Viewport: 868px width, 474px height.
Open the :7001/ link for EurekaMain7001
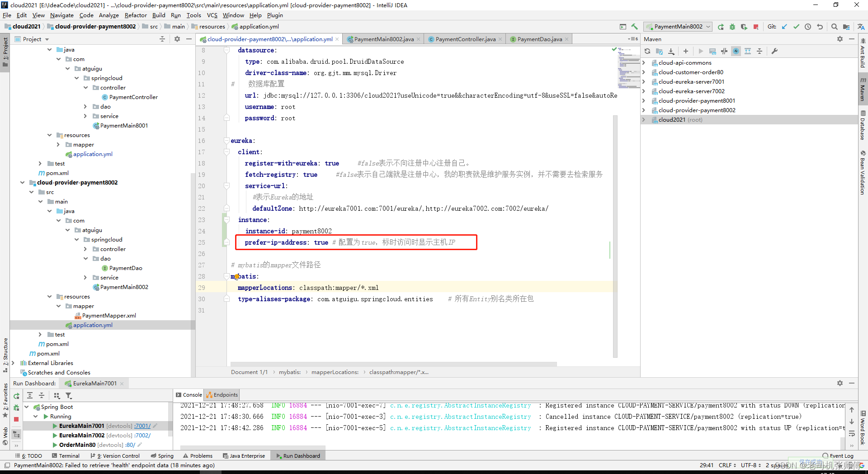(142, 426)
